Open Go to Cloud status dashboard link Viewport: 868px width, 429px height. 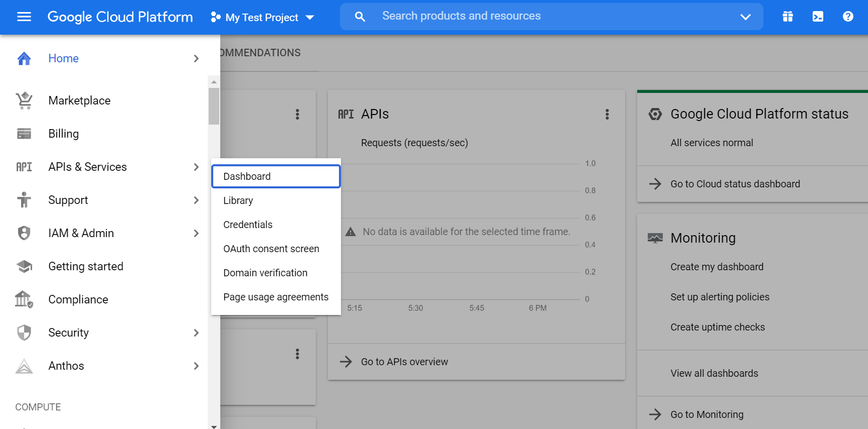(x=735, y=184)
